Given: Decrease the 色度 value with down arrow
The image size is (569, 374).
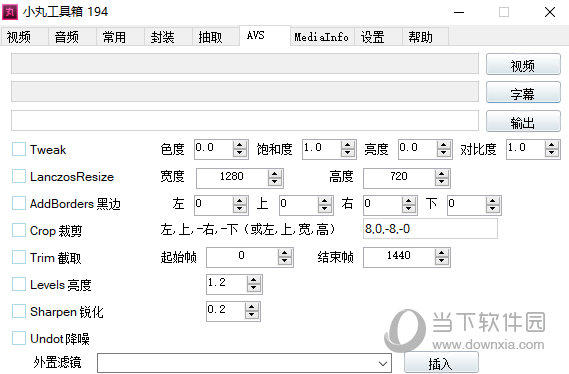Looking at the screenshot, I should point(240,153).
